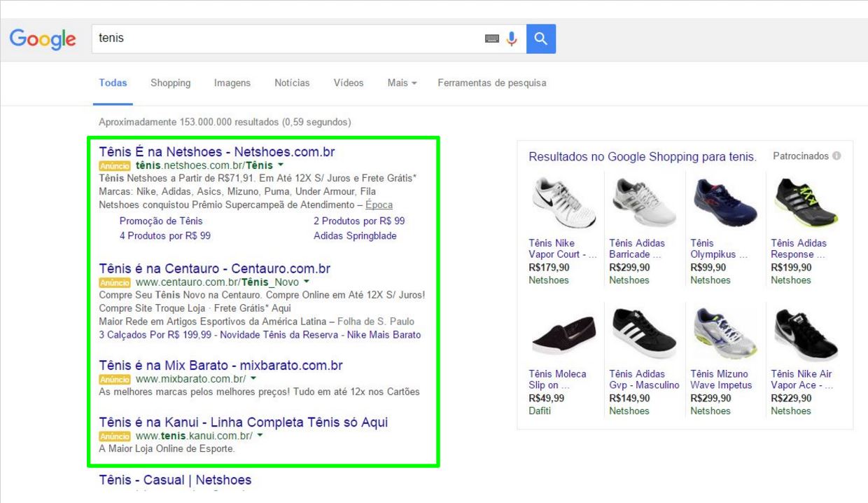Open the on-screen keyboard icon
Viewport: 868px width, 503px height.
pyautogui.click(x=492, y=39)
